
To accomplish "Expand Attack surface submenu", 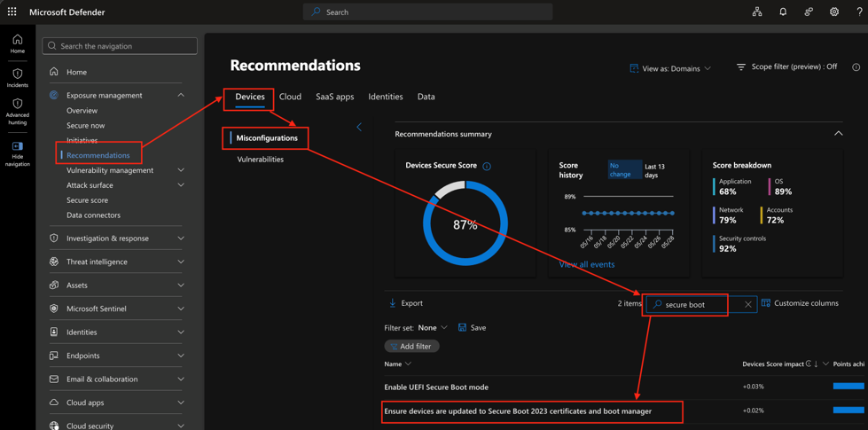I will click(181, 185).
